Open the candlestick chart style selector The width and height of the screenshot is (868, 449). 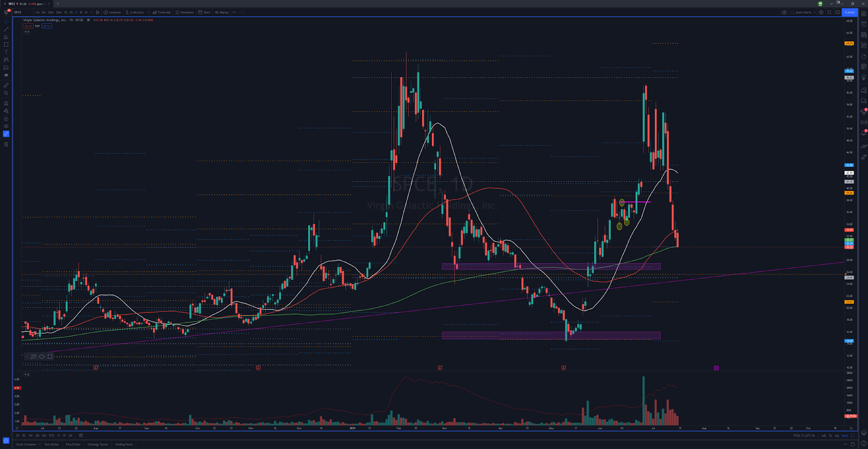(98, 12)
